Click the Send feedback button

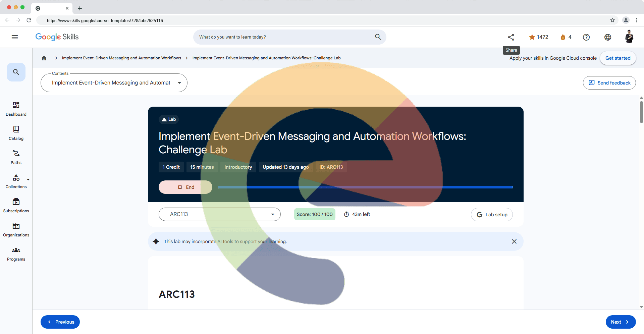coord(609,83)
